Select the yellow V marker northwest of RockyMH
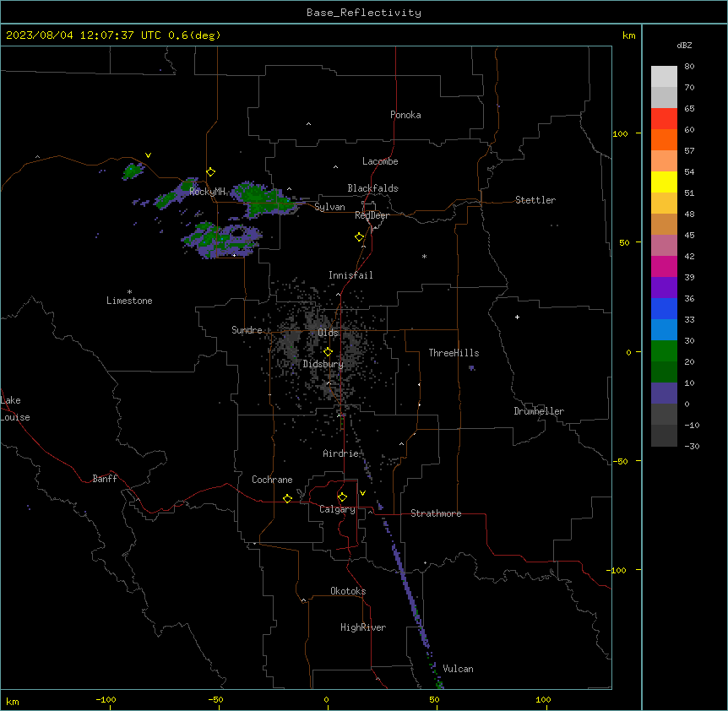728x711 pixels. [148, 155]
